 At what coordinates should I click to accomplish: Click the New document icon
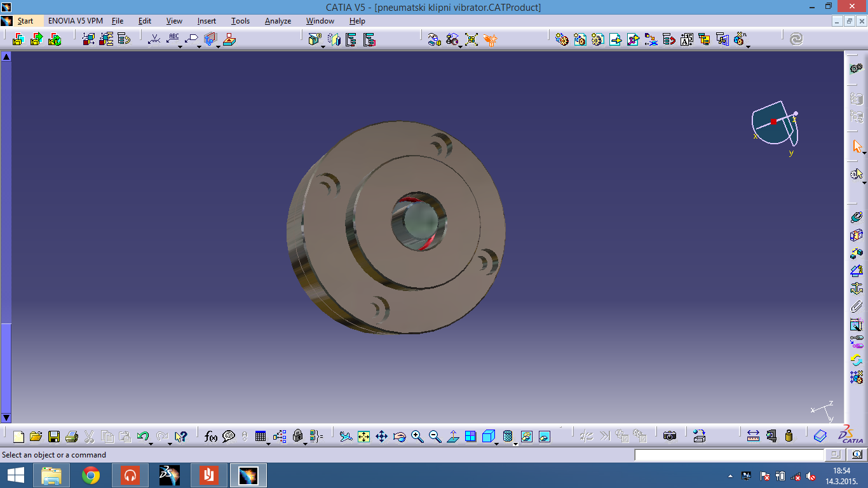(18, 437)
